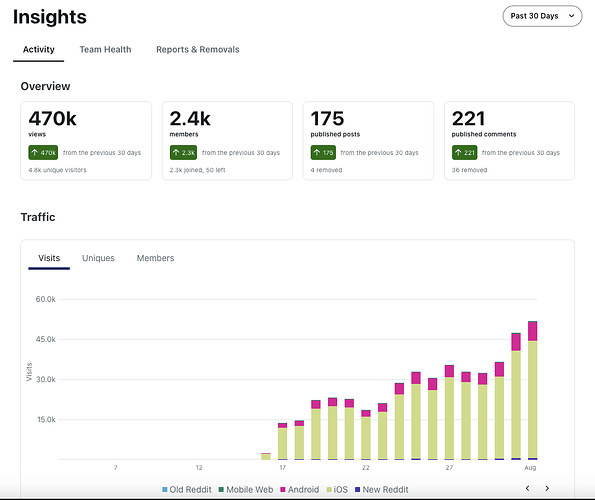
Task: Show the Uniques traffic chart
Action: 98,258
